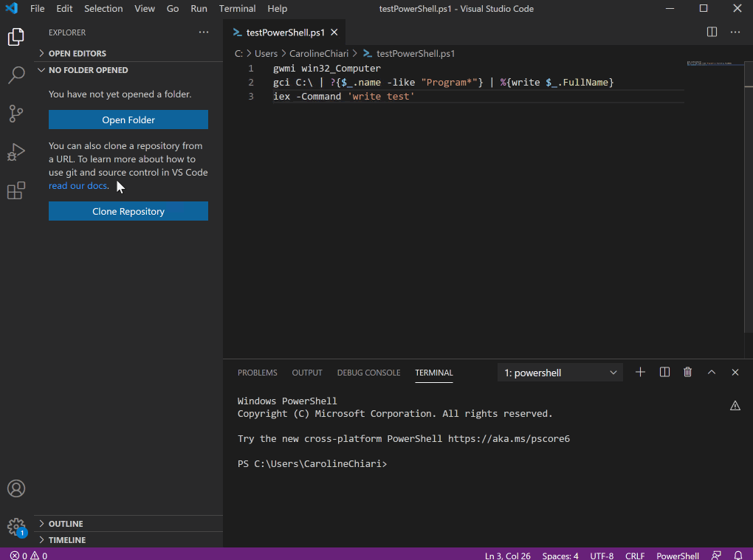The height and width of the screenshot is (560, 753).
Task: Open the Source Control view icon
Action: click(16, 114)
